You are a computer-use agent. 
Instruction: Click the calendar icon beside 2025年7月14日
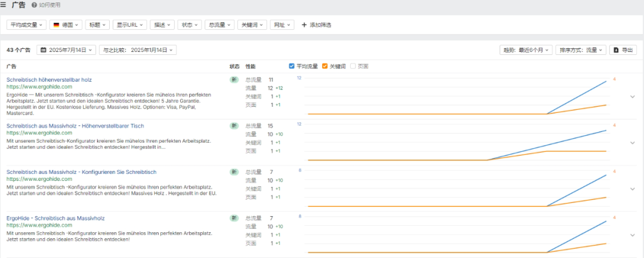pyautogui.click(x=44, y=50)
